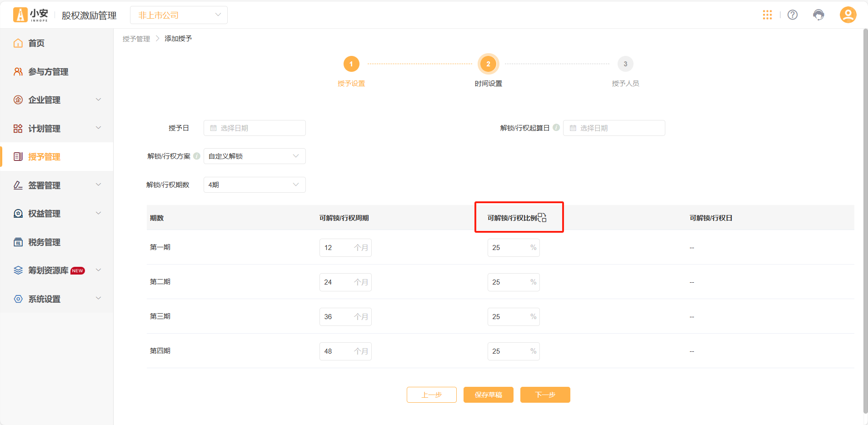Edit 第三期 period months field 36

pos(345,317)
